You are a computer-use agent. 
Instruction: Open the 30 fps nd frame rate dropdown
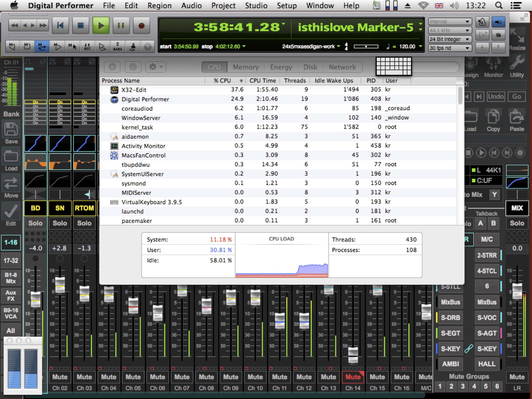[450, 48]
